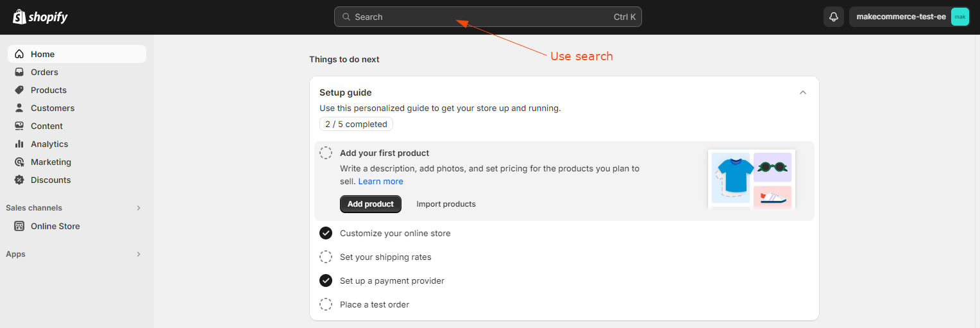Mark 'Add your first product' step complete
980x328 pixels.
[326, 153]
